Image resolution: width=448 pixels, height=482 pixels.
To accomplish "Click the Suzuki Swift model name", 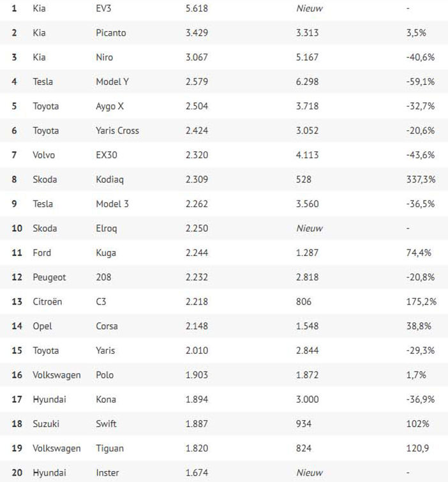I will 106,424.
